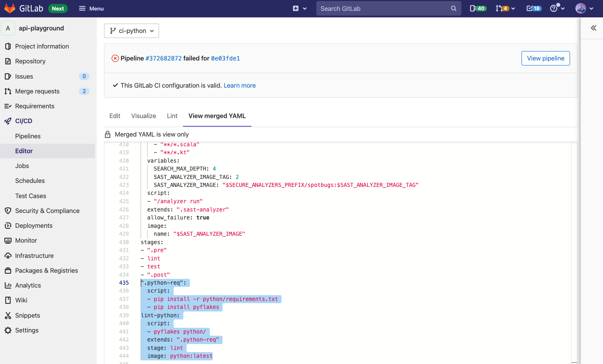The width and height of the screenshot is (603, 364).
Task: Click the failed pipeline status icon
Action: coord(115,58)
